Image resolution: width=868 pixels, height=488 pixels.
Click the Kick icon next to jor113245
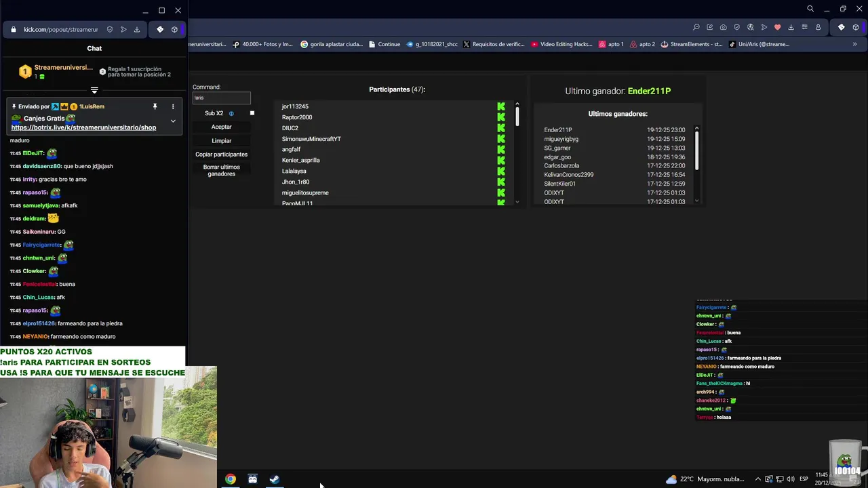501,106
